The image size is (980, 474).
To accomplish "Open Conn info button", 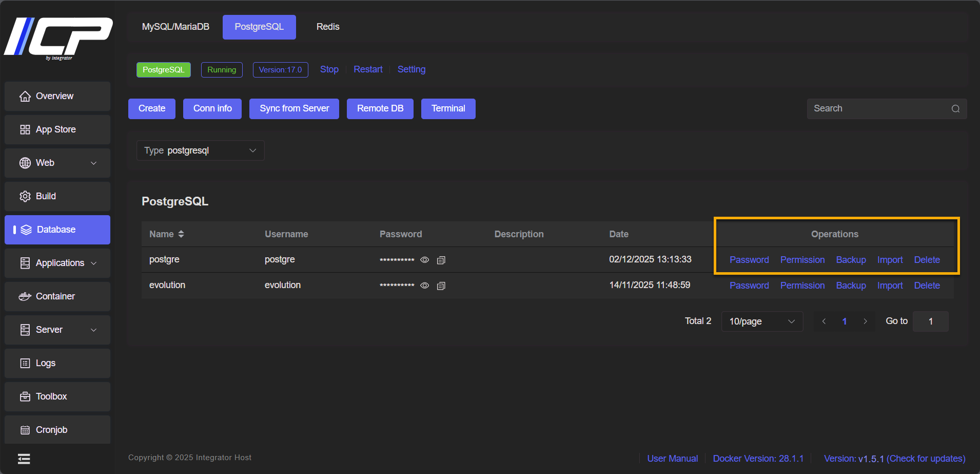I will point(212,109).
